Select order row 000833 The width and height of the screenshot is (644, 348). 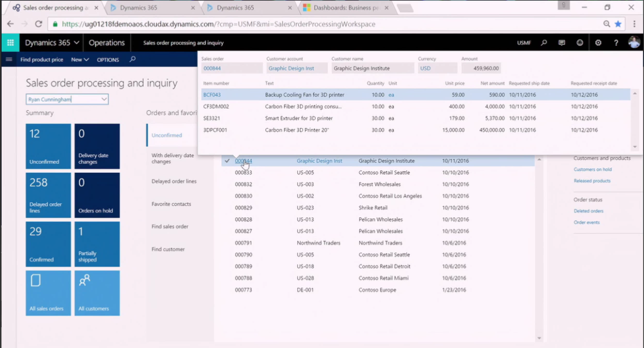(379, 173)
